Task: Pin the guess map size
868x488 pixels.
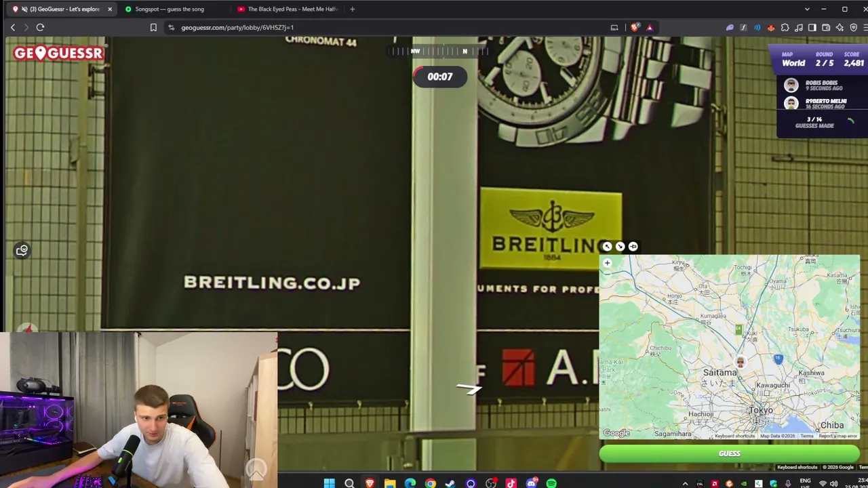Action: click(x=633, y=247)
